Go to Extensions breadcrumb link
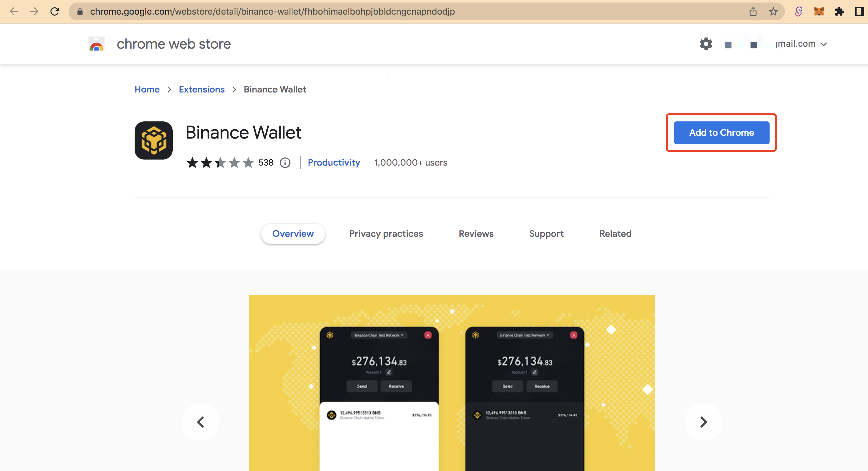Screen dimensions: 868x471 [x=202, y=89]
